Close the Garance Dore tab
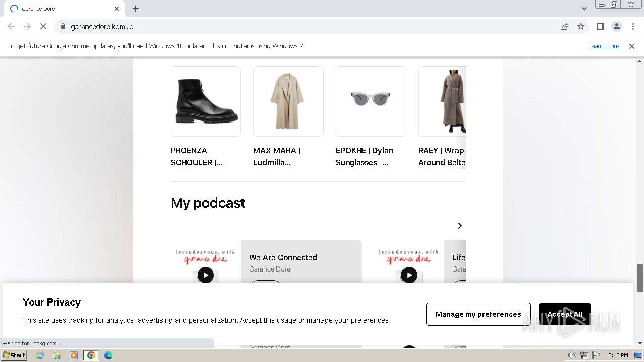 click(x=117, y=9)
